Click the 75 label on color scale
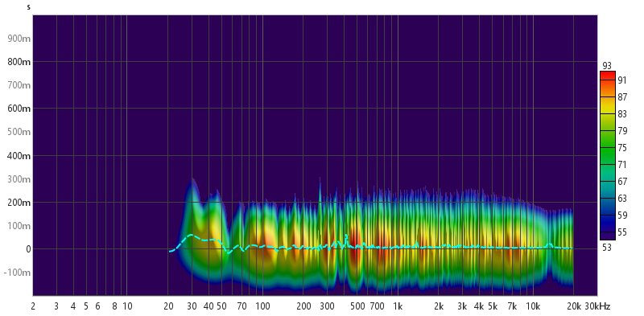 (621, 148)
